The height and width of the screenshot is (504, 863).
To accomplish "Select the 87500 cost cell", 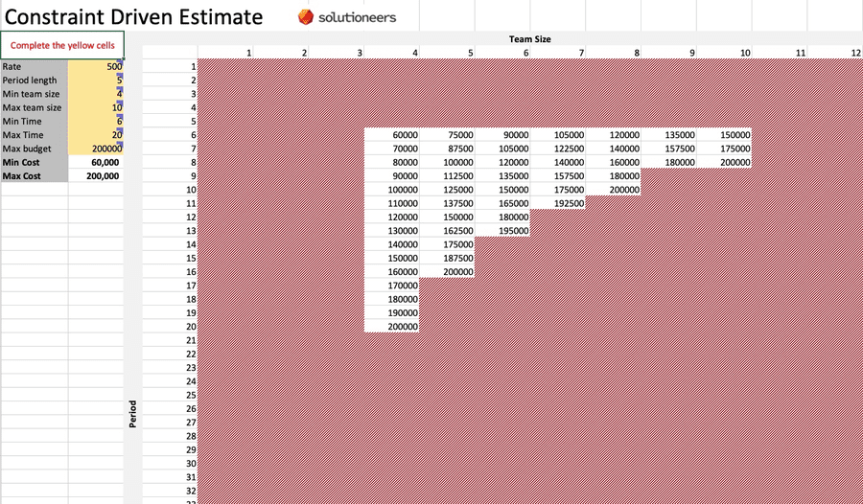I will pyautogui.click(x=448, y=149).
